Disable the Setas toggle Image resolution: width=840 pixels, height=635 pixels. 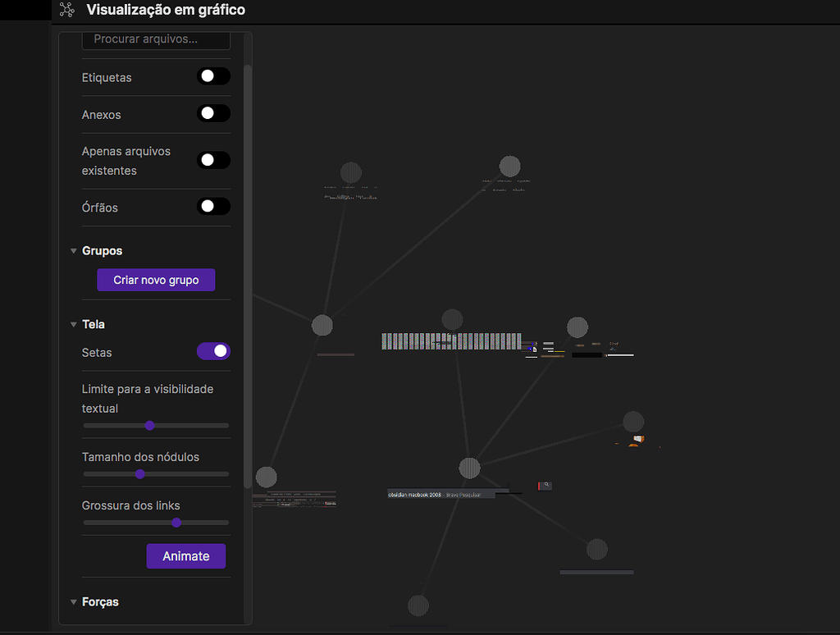213,352
